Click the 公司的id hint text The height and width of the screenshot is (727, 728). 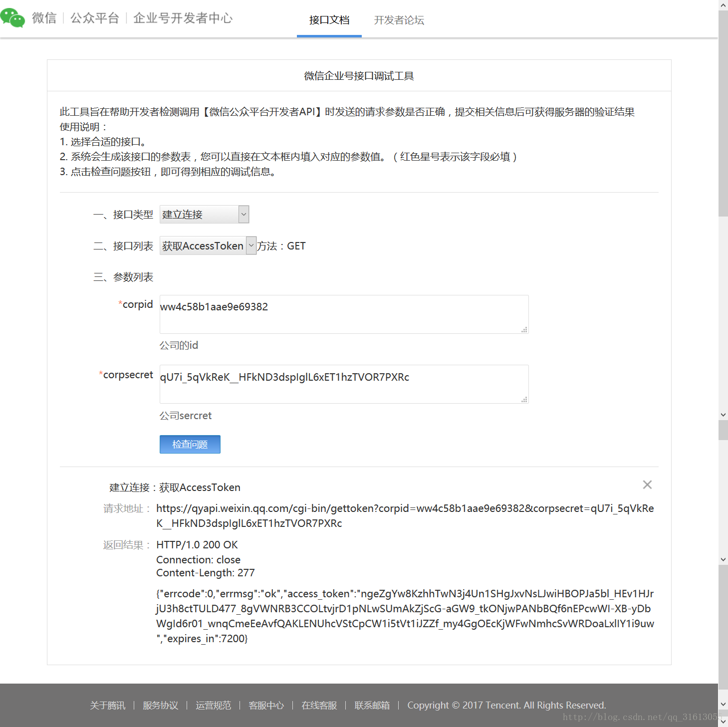click(x=179, y=345)
